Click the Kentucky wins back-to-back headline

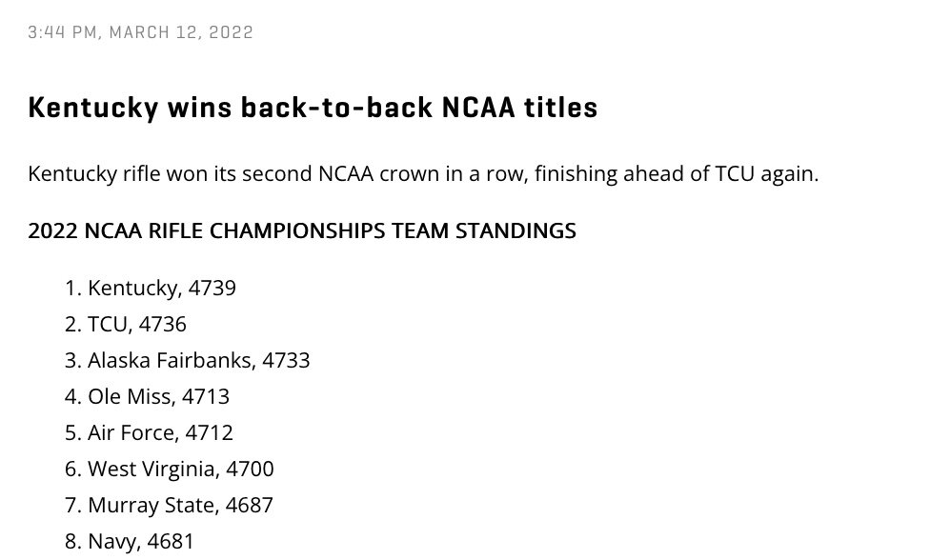click(x=313, y=108)
